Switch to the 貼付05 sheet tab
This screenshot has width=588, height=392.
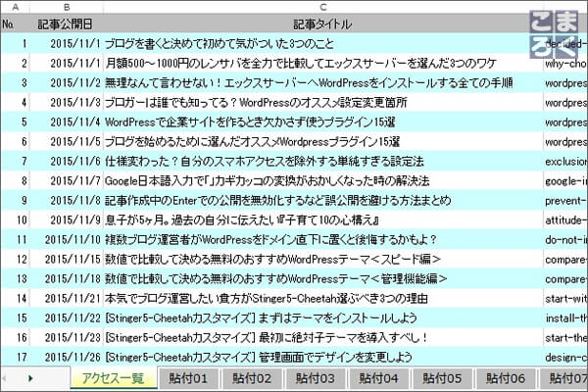pyautogui.click(x=442, y=378)
